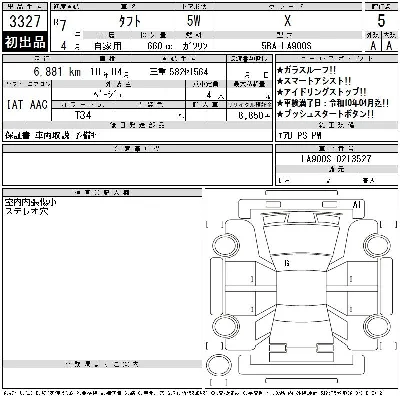Select the color code T34

coord(83,115)
